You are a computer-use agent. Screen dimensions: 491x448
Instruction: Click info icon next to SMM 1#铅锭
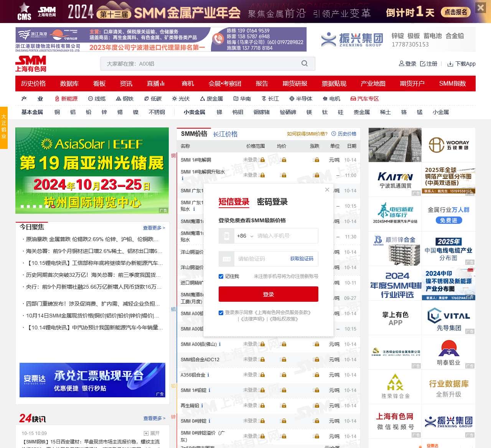[x=209, y=390]
